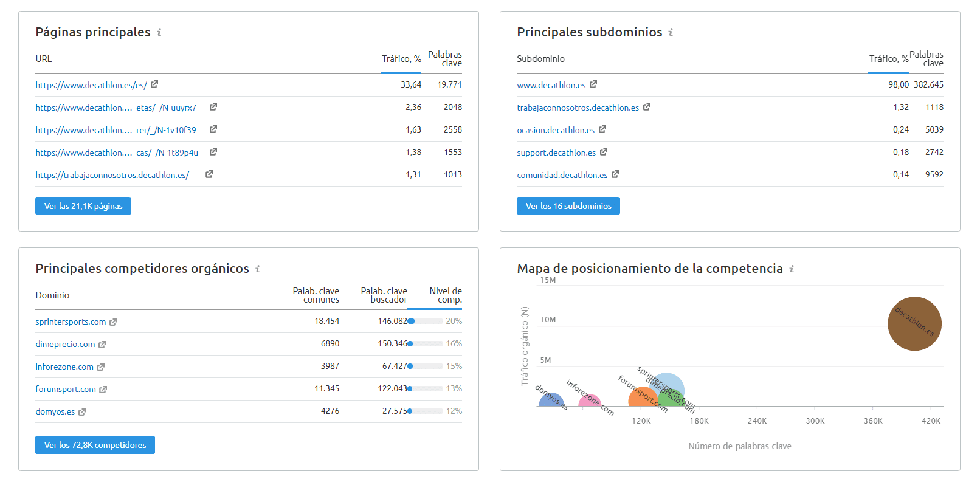
Task: Open external link icon for domyos.es
Action: point(82,412)
